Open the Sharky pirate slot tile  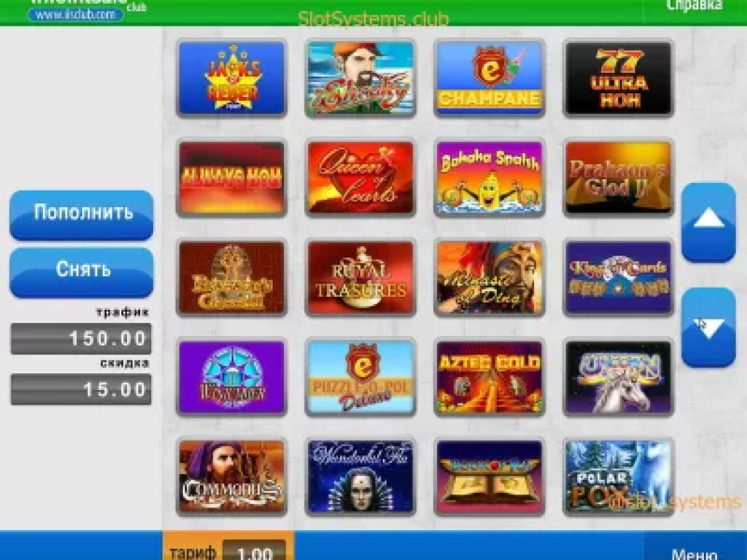[x=360, y=78]
